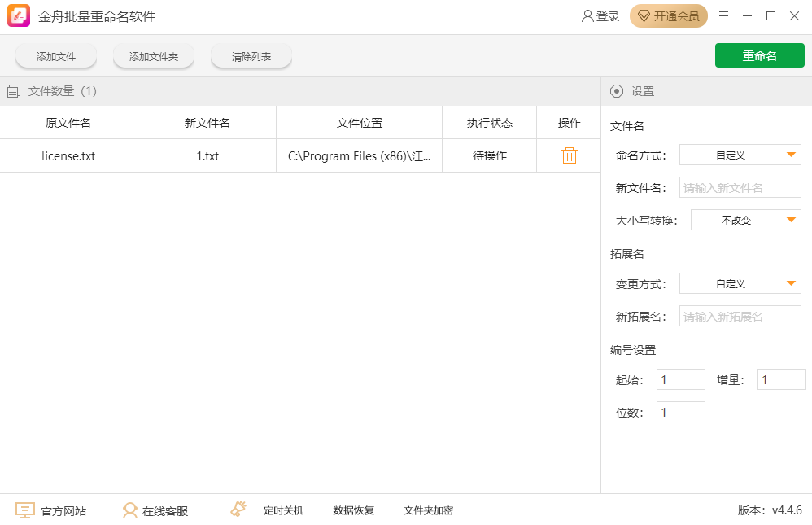Click the 新文件名 input field

[x=740, y=188]
